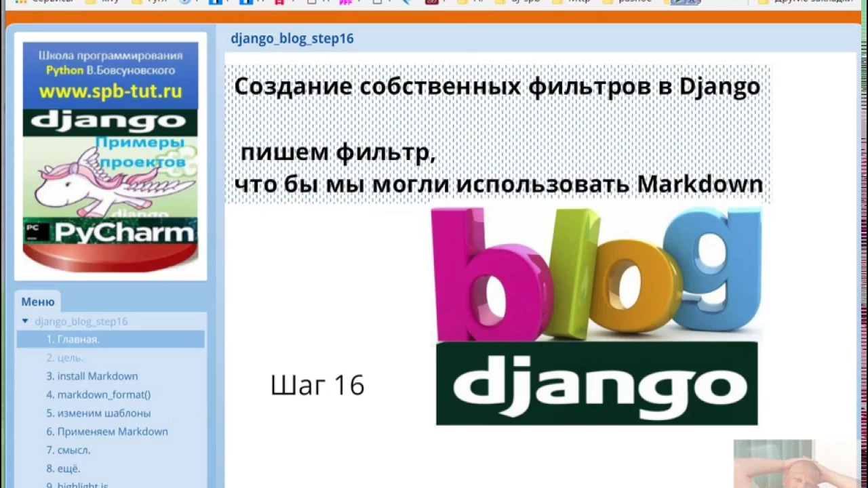Click the 'Шаг 16' text
The height and width of the screenshot is (488, 868).
point(317,385)
